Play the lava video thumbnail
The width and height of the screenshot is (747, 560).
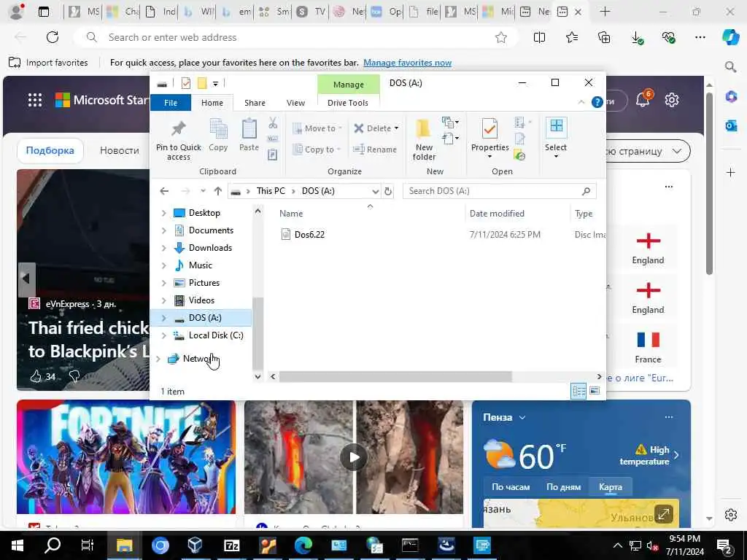pos(354,457)
